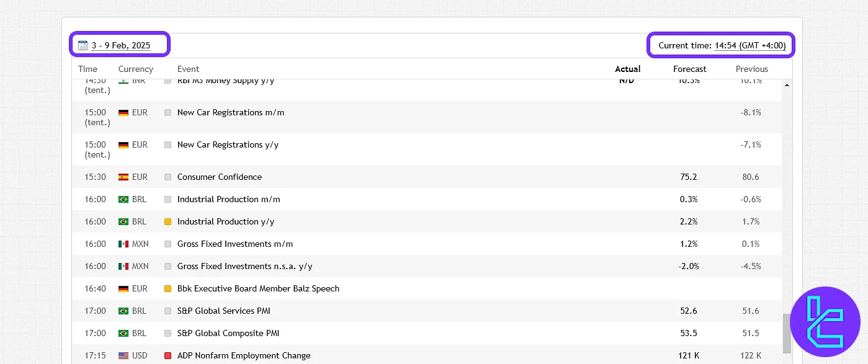
Task: Click forecast -2.0% for Gross Fixed Investments
Action: tap(689, 266)
